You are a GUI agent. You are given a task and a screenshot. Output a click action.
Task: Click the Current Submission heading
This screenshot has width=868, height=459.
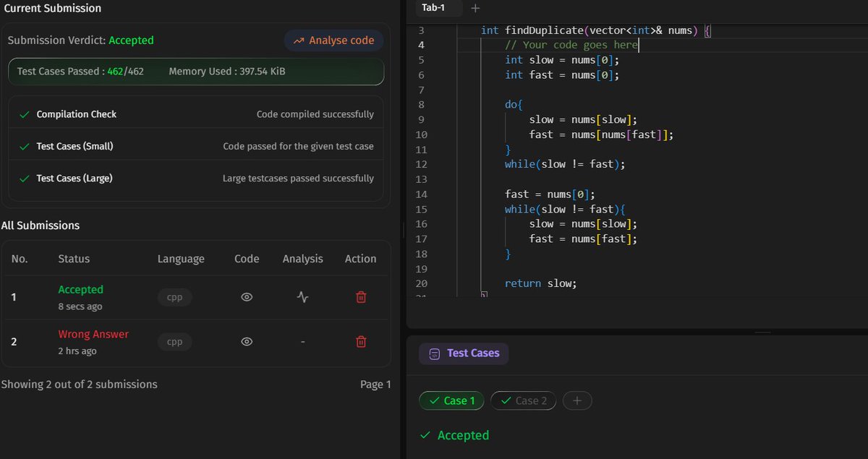coord(52,9)
